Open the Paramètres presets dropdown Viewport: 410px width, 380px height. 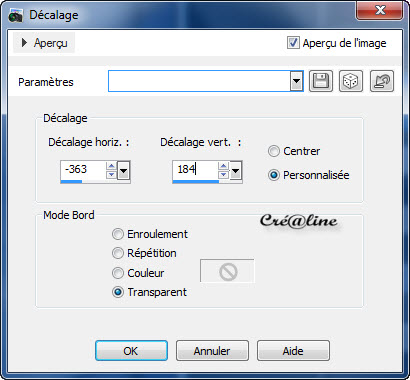tap(296, 81)
